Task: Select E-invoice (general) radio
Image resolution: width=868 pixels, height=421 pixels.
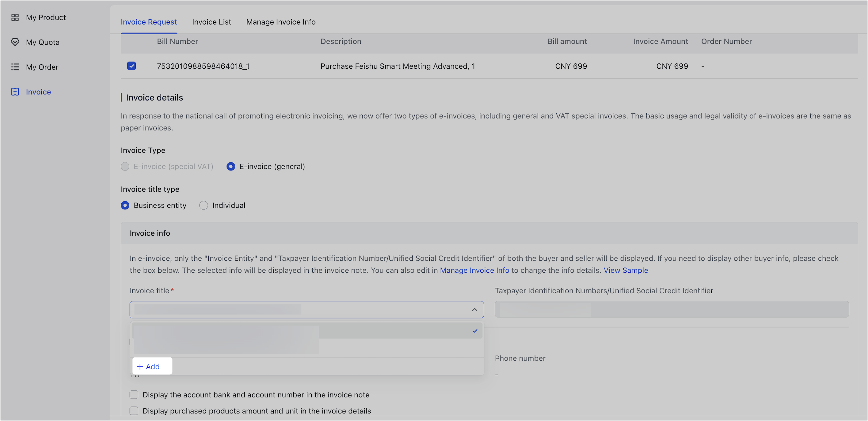Action: point(231,166)
